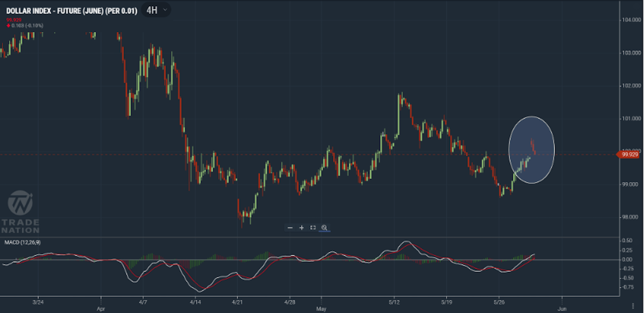Image resolution: width=644 pixels, height=313 pixels.
Task: Click the 99.929 current price tag on axis
Action: point(628,154)
